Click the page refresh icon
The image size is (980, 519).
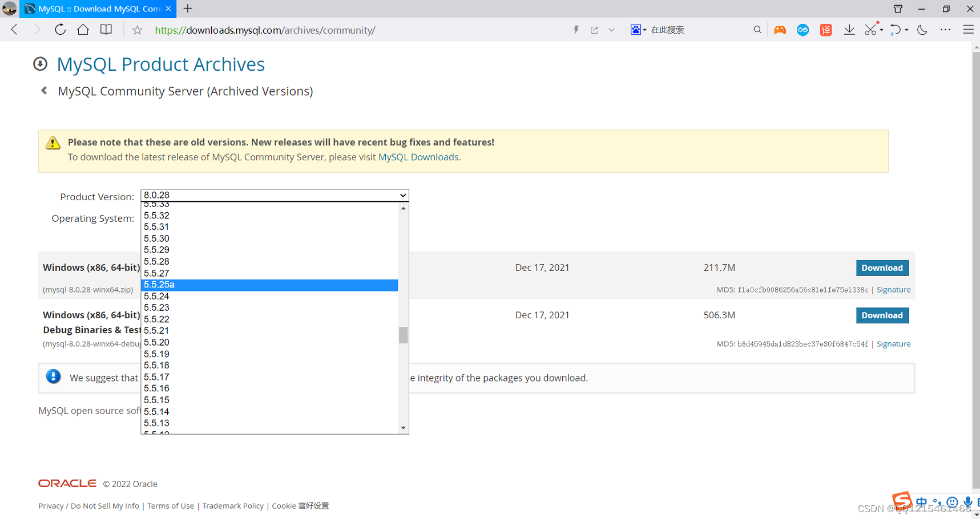60,29
